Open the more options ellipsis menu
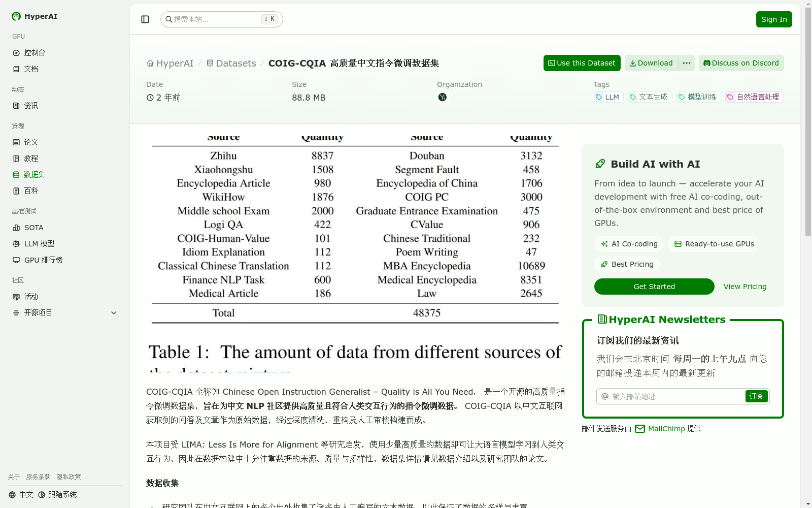 pos(687,63)
